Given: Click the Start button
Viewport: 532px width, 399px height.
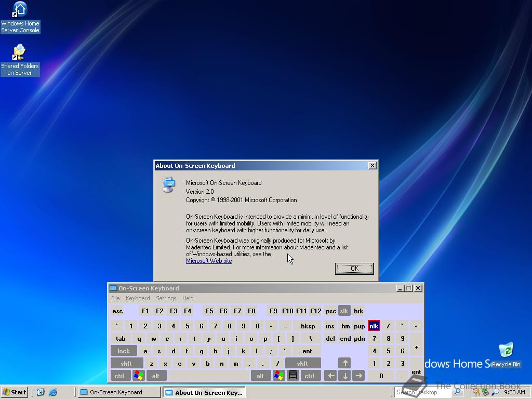Looking at the screenshot, I should (x=14, y=392).
